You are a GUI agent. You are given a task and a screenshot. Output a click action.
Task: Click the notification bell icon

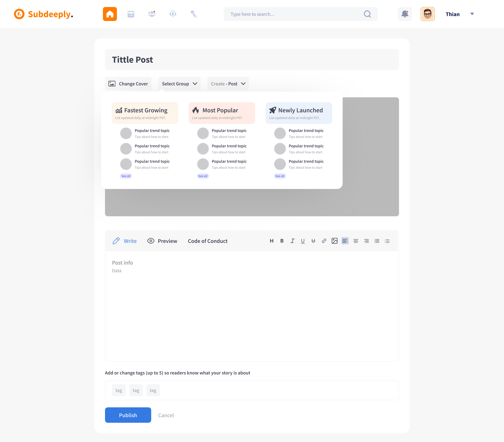point(405,14)
